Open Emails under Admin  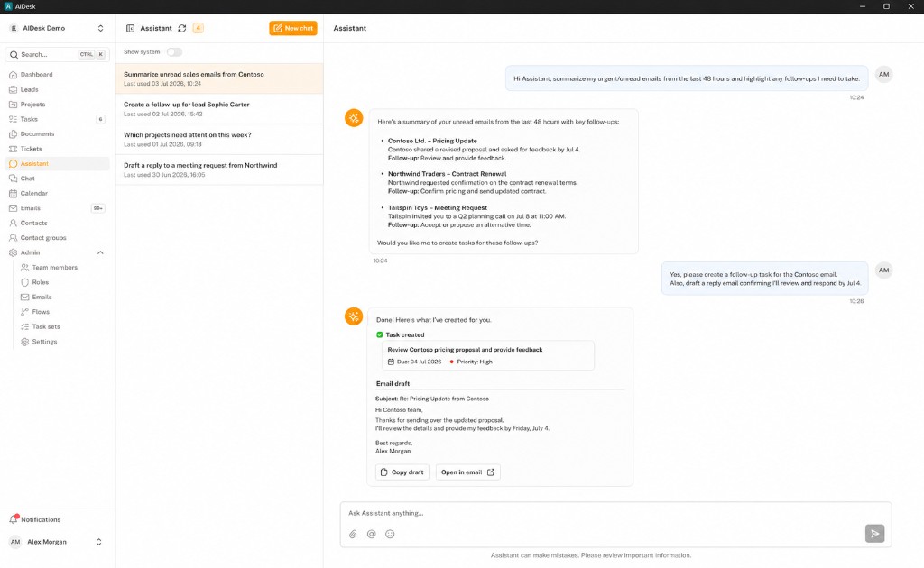point(42,298)
